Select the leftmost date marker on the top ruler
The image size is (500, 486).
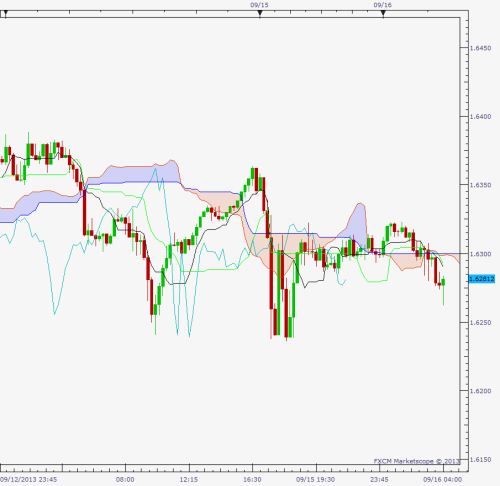coord(5,13)
